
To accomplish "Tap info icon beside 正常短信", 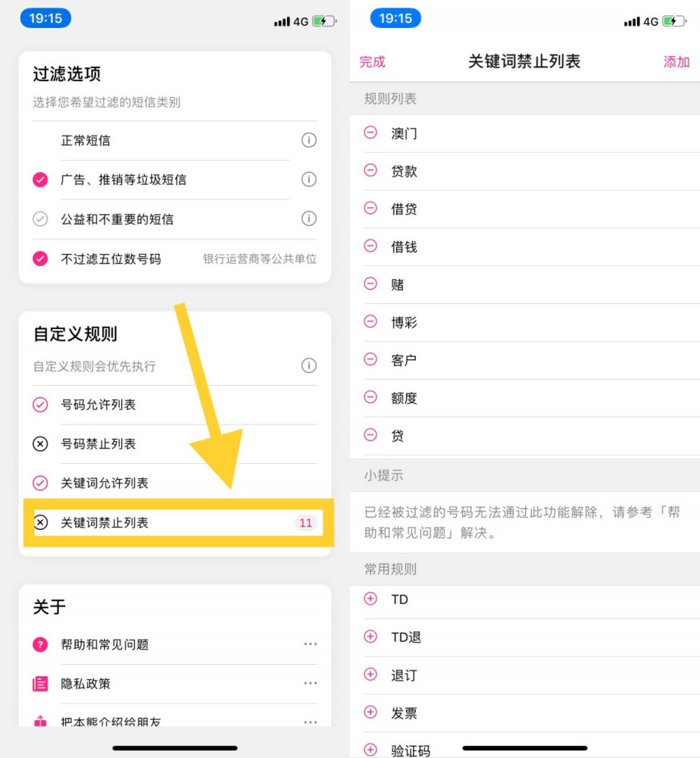I will click(308, 140).
